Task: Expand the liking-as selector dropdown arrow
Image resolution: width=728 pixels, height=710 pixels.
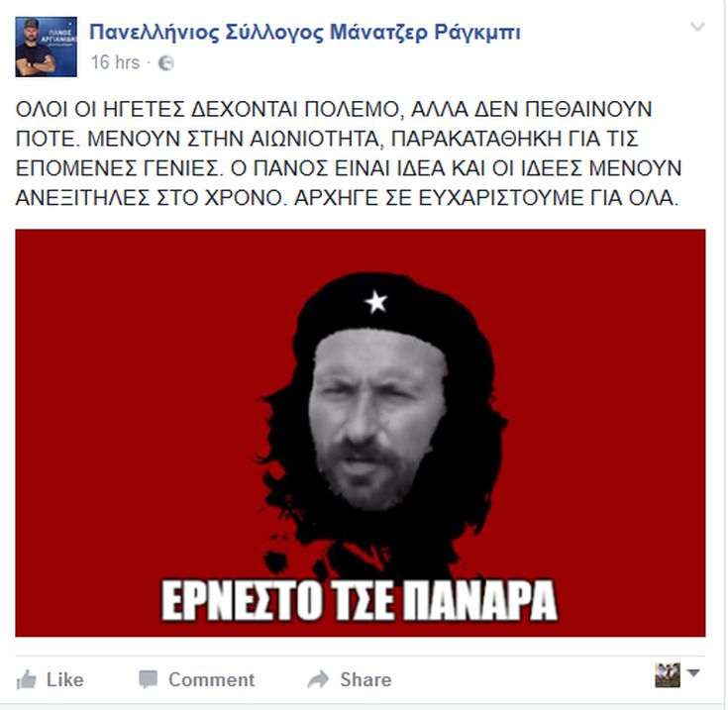Action: (692, 673)
